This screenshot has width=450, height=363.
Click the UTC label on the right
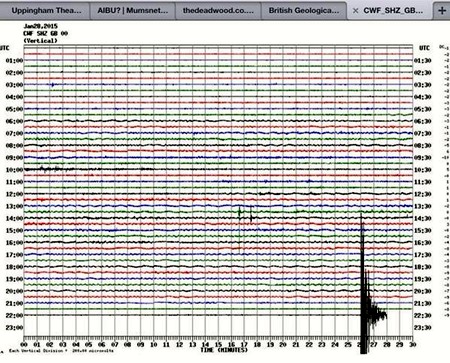coord(424,48)
